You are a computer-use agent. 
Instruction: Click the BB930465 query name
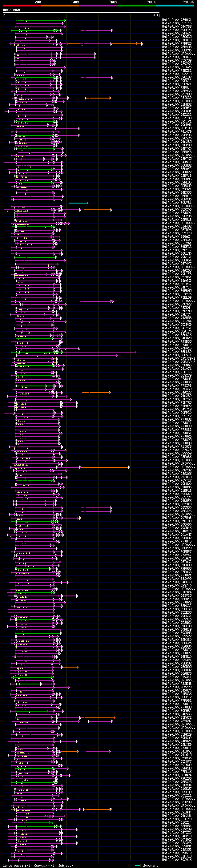pos(11,10)
